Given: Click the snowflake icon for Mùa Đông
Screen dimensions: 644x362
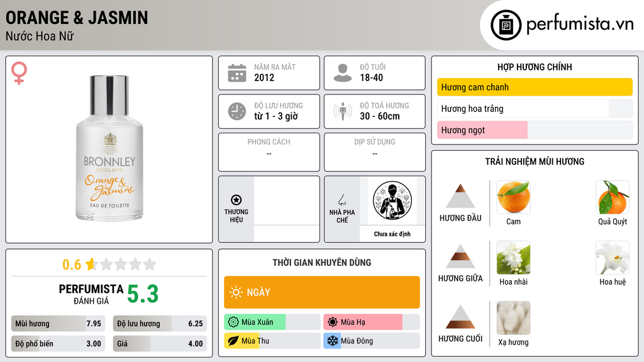Looking at the screenshot, I should 333,341.
